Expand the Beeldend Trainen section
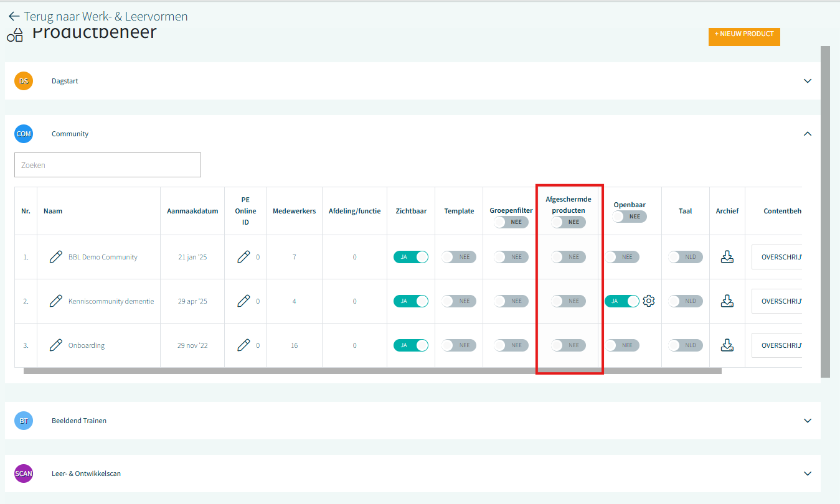 808,421
